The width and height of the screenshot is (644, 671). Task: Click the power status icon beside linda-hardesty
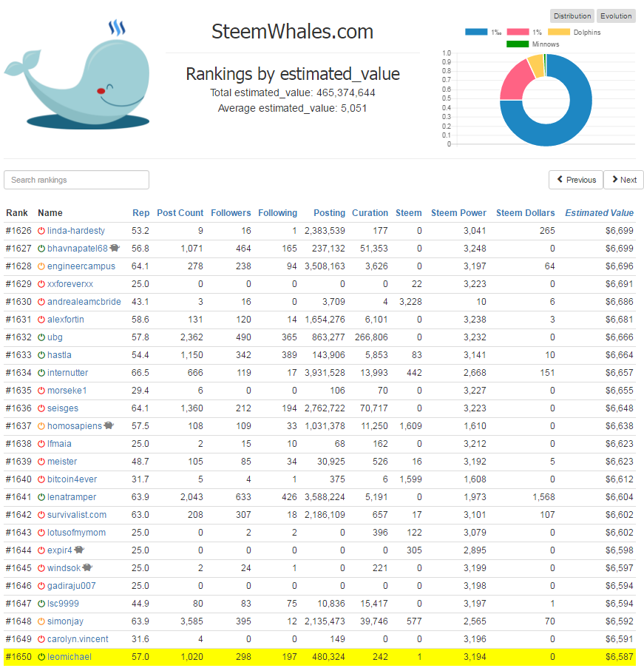(41, 231)
